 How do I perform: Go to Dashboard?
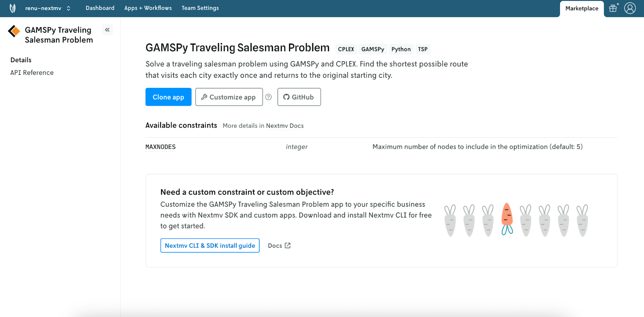click(100, 8)
